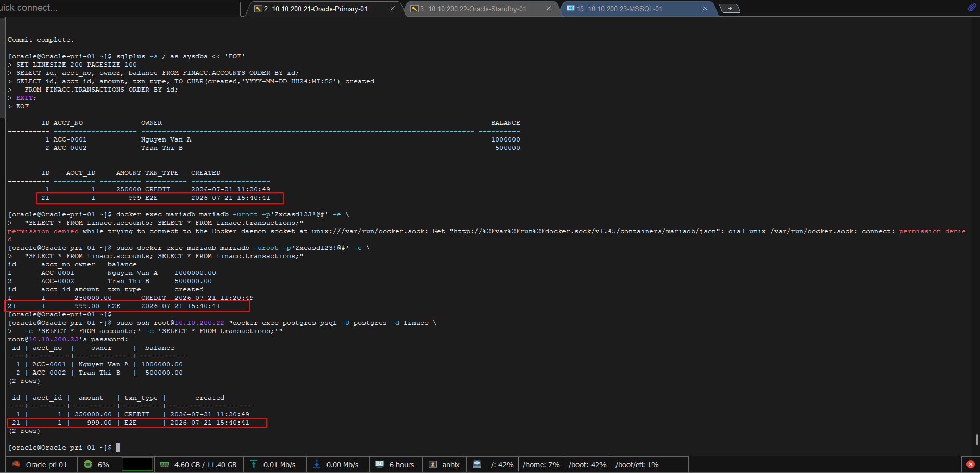
Task: Click the (2 rows) line under psql accounts
Action: tap(24, 381)
